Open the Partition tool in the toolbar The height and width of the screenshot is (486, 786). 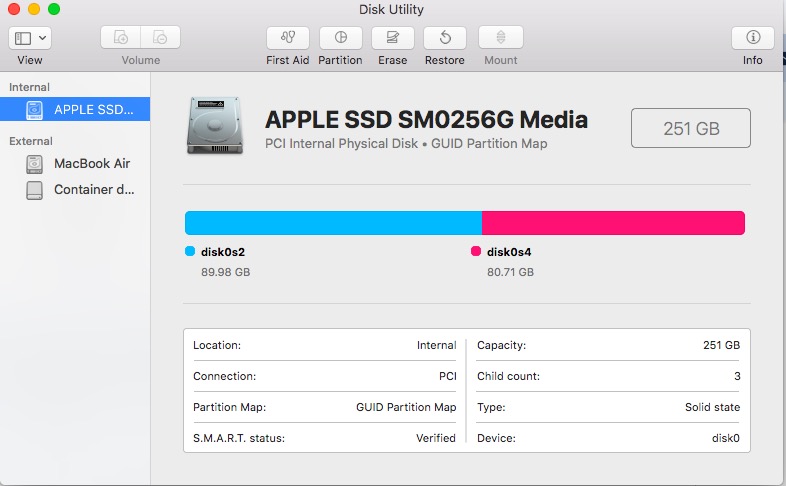pyautogui.click(x=340, y=38)
